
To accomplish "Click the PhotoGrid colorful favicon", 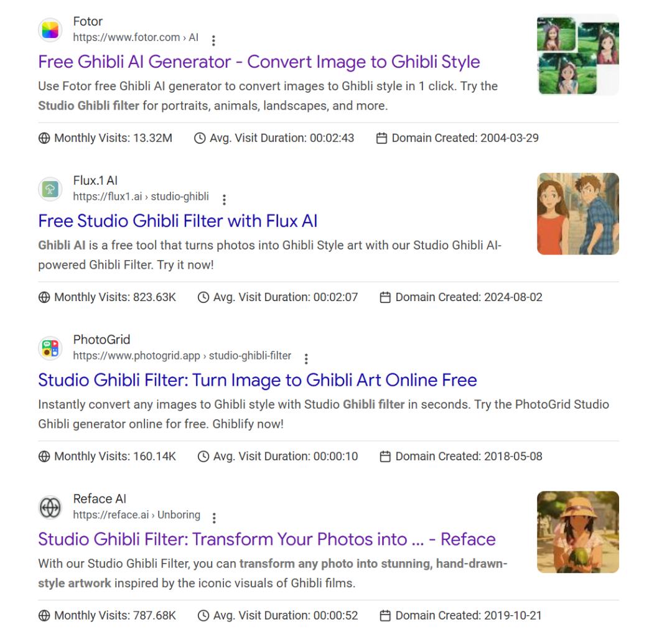I will pos(50,348).
